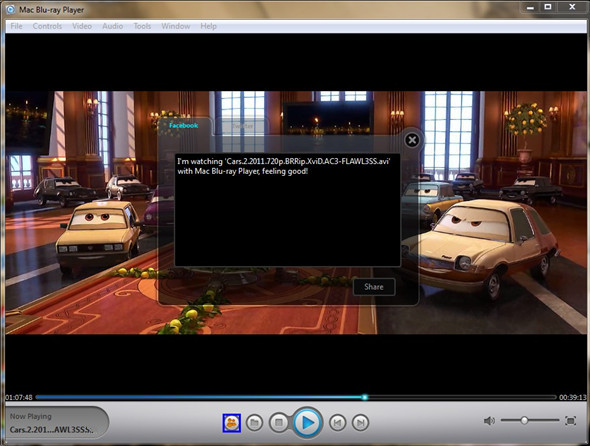Open the Help menu
Viewport: 590px width, 446px height.
[x=208, y=26]
